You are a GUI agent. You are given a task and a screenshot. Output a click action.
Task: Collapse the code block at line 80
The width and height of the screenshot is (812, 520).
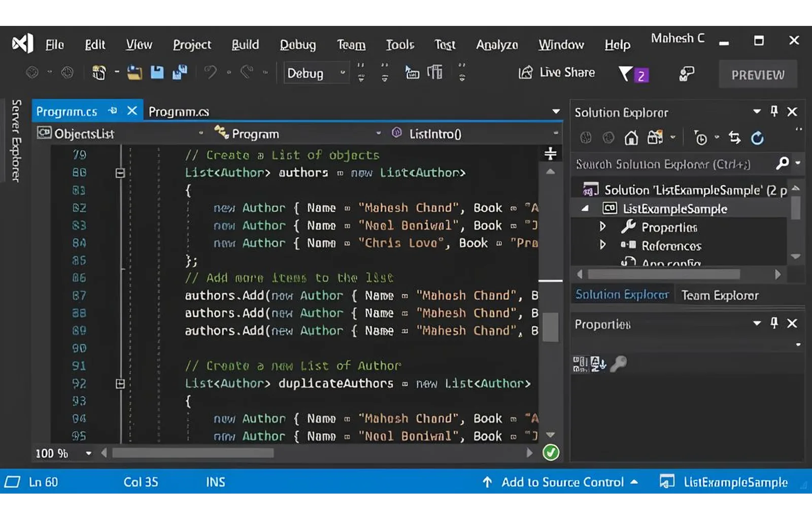point(120,173)
